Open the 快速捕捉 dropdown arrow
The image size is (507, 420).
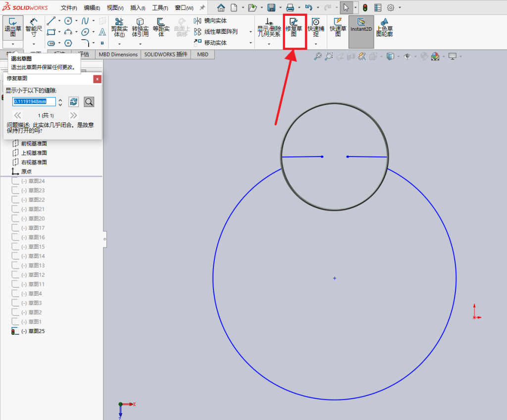click(316, 44)
